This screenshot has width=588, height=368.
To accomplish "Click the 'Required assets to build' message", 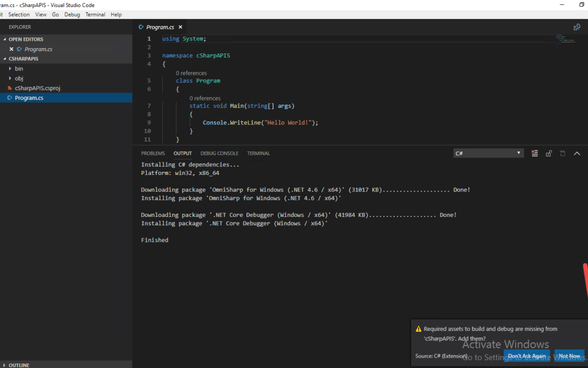I will tap(491, 334).
